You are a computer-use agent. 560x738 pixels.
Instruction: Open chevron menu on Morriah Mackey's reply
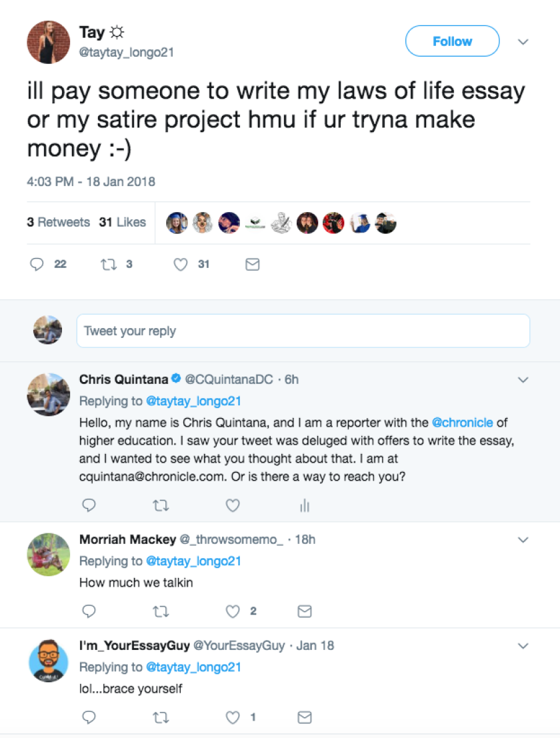pyautogui.click(x=523, y=540)
